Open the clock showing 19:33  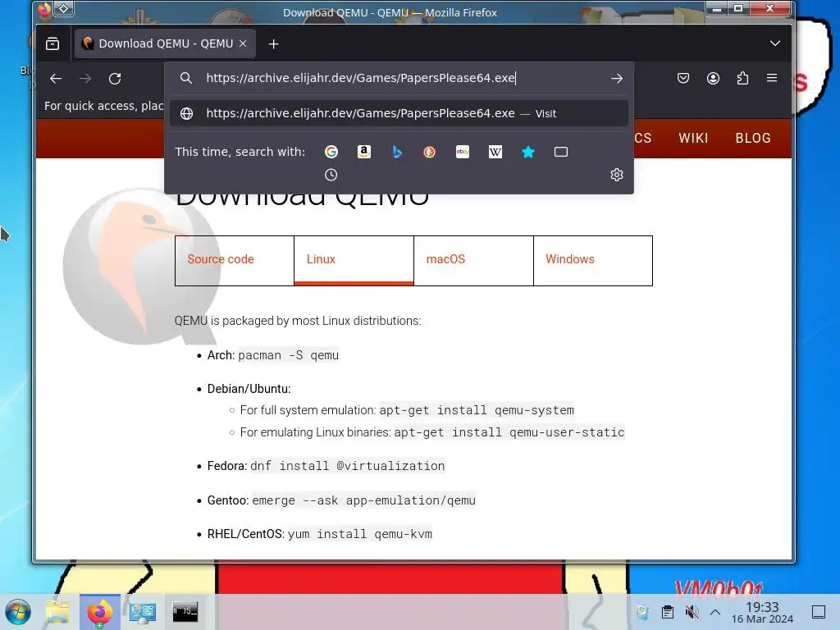[762, 612]
